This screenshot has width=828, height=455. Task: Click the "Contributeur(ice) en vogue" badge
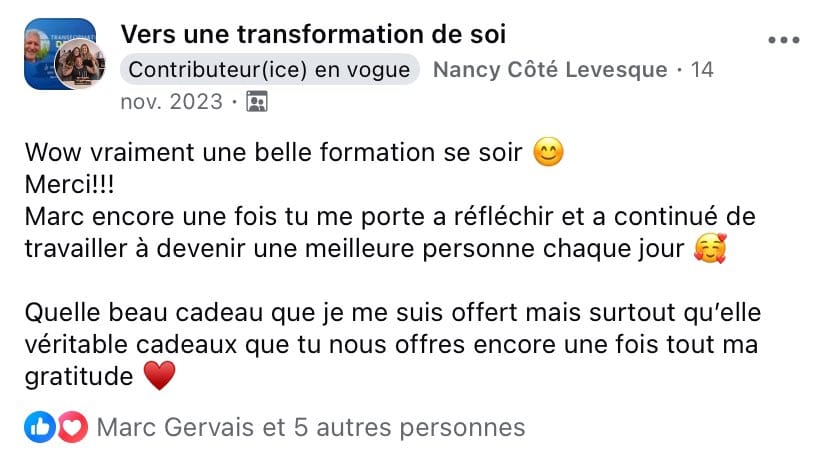pyautogui.click(x=270, y=70)
